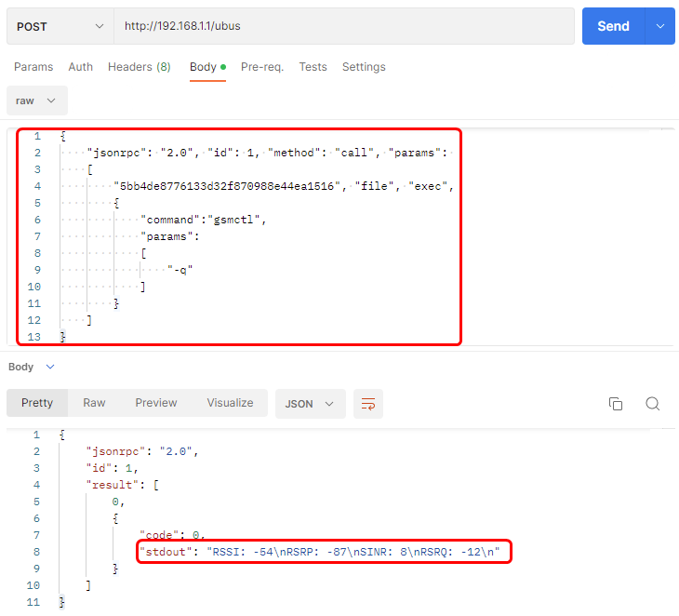
Task: Open the Send button dropdown arrow
Action: coord(659,26)
